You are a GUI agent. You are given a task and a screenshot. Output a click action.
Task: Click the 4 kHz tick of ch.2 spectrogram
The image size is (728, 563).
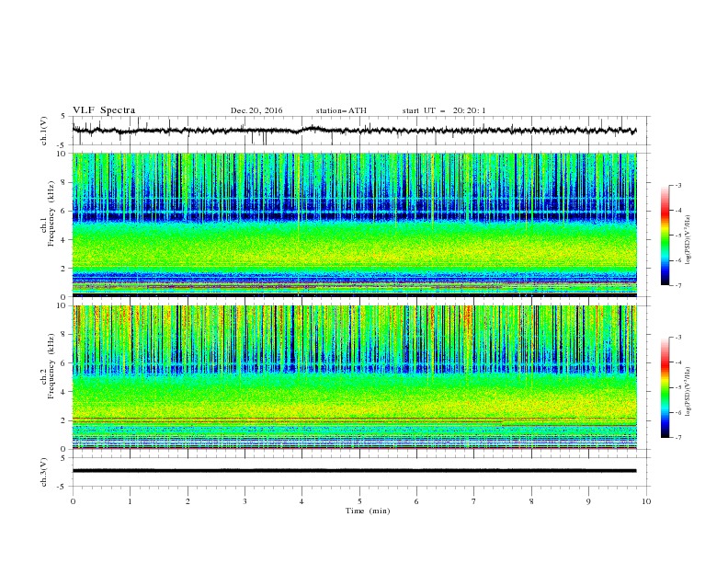65,392
